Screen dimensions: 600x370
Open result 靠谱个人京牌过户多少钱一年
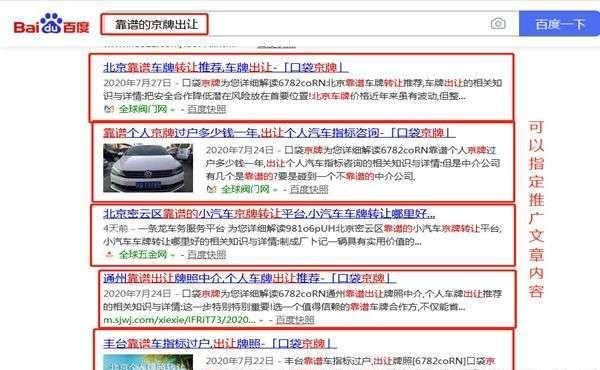click(x=279, y=133)
